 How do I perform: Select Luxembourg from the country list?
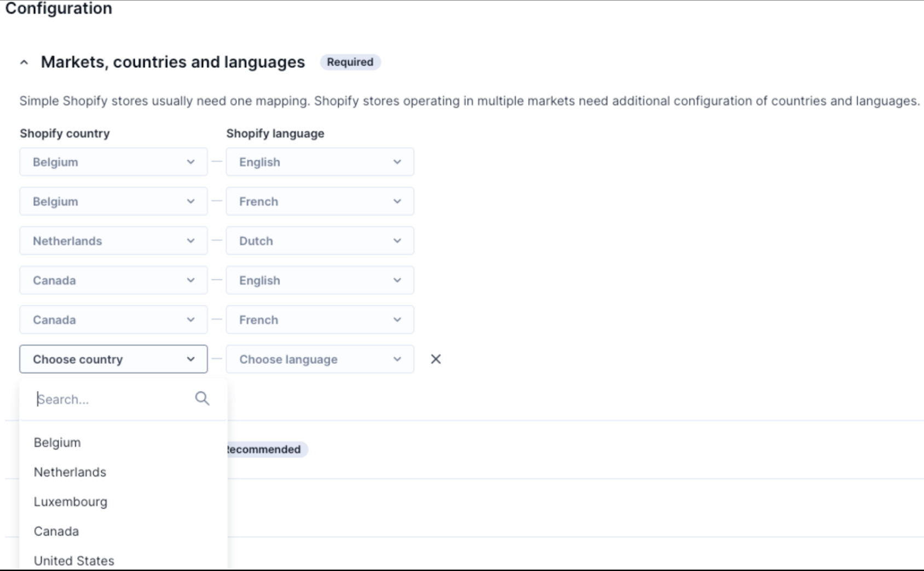pos(71,502)
